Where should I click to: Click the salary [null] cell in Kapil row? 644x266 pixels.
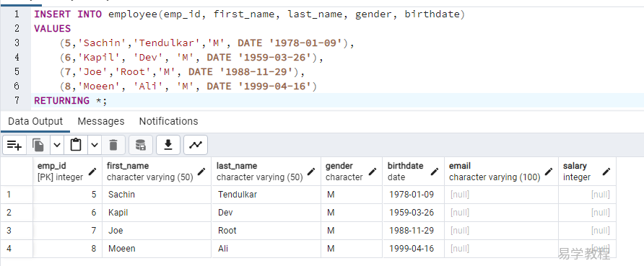[587, 213]
